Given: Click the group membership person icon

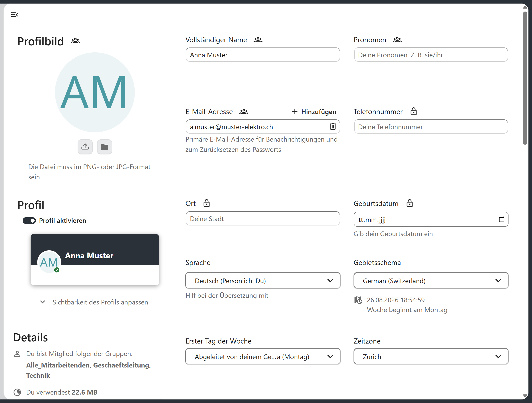Looking at the screenshot, I should click(x=17, y=354).
